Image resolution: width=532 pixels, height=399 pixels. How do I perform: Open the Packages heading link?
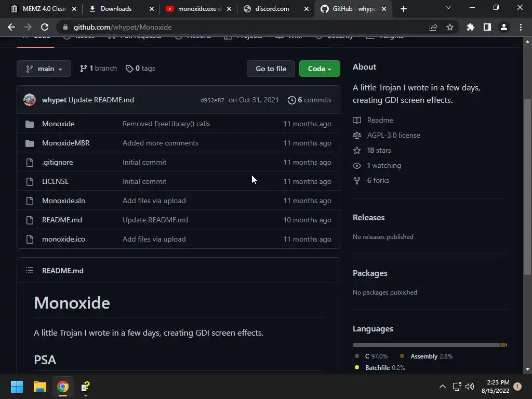coord(370,273)
